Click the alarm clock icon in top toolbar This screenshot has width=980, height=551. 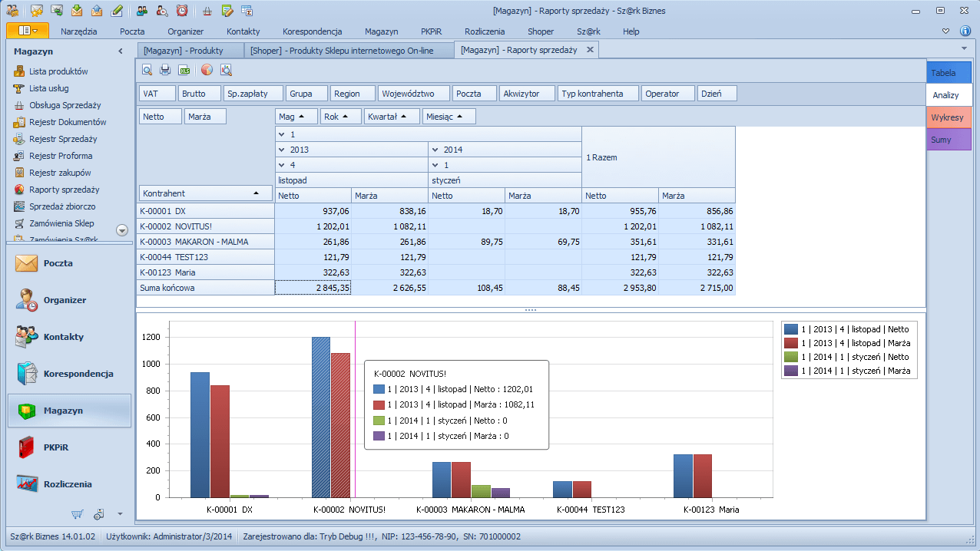(x=181, y=11)
